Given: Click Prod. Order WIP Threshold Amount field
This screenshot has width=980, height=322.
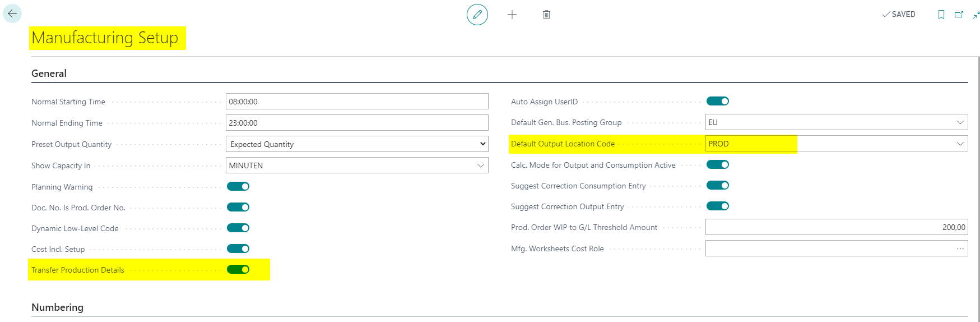Looking at the screenshot, I should pyautogui.click(x=837, y=227).
